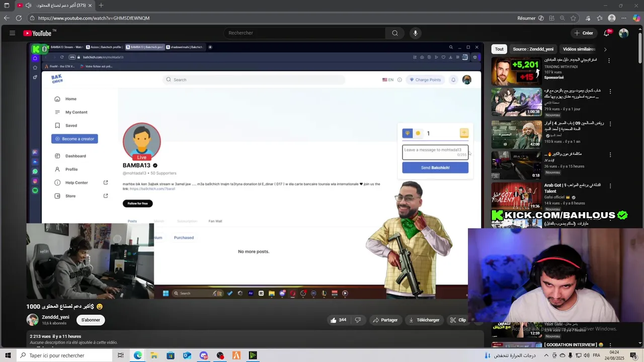The image size is (644, 362).
Task: Open the Arab Got Talent 19:36 thumbnail
Action: [517, 196]
